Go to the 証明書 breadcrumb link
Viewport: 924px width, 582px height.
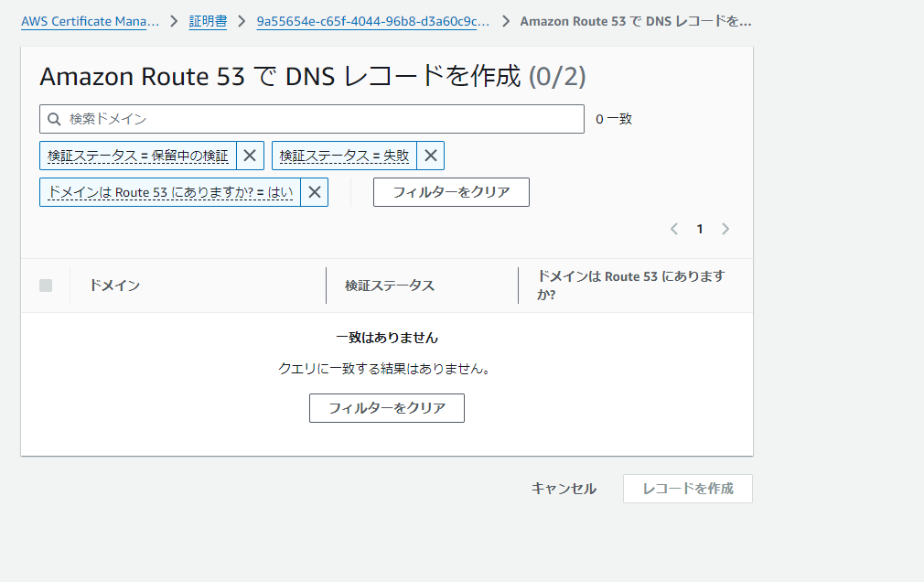tap(208, 21)
